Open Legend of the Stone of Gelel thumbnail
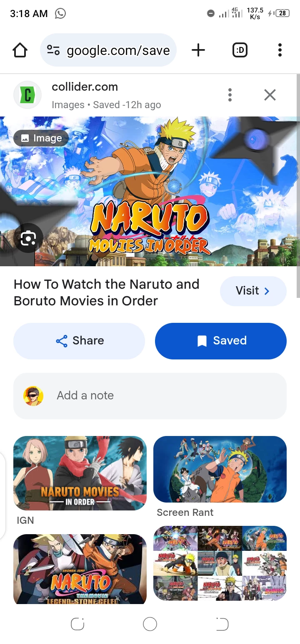This screenshot has height=644, width=300. click(80, 569)
